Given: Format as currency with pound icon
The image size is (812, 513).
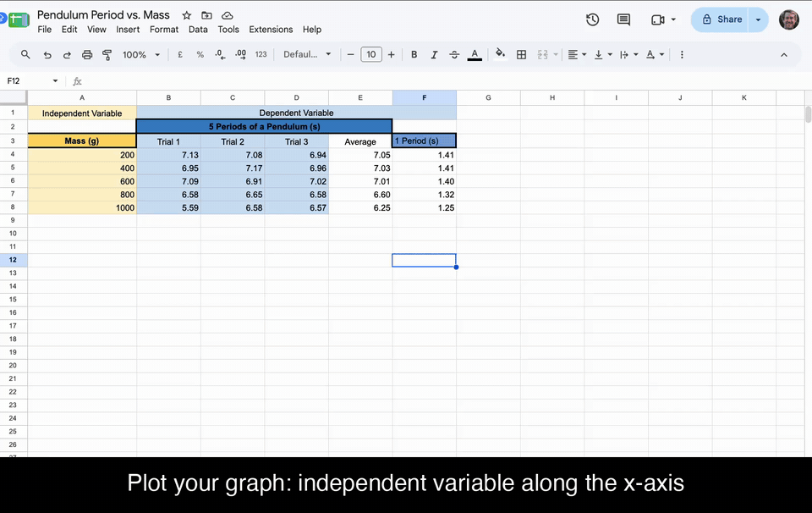Looking at the screenshot, I should pyautogui.click(x=180, y=54).
